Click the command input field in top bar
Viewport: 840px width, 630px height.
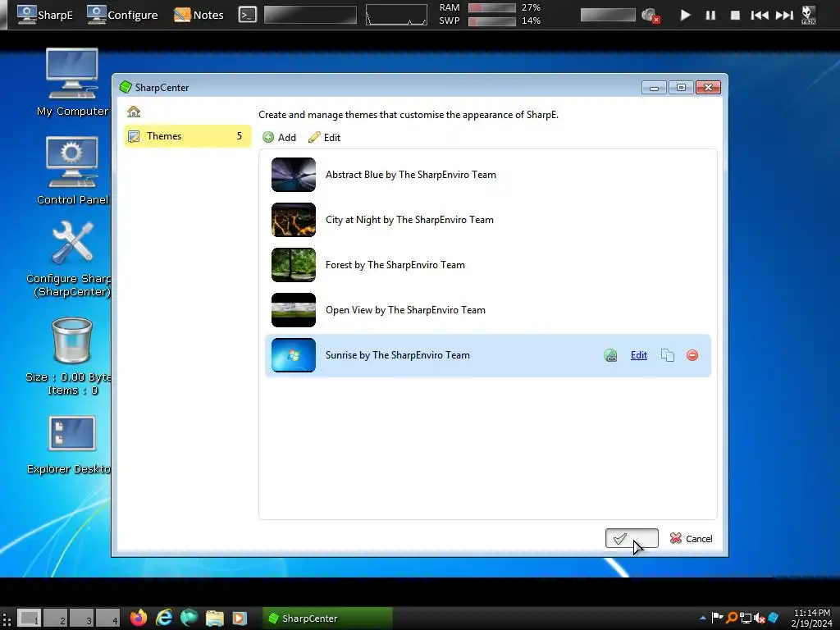pos(310,15)
